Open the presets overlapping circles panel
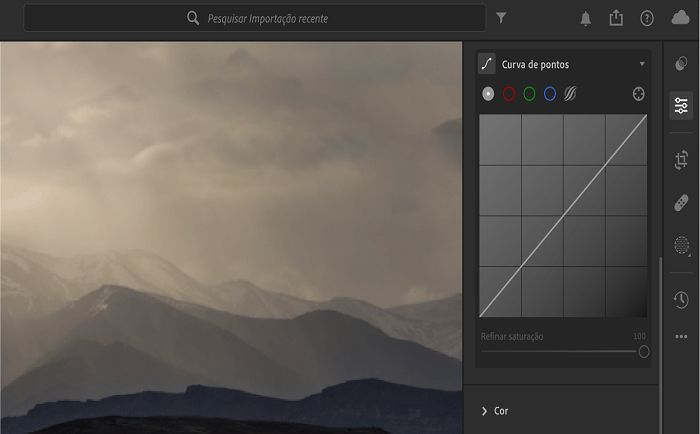700x434 pixels. pos(681,63)
